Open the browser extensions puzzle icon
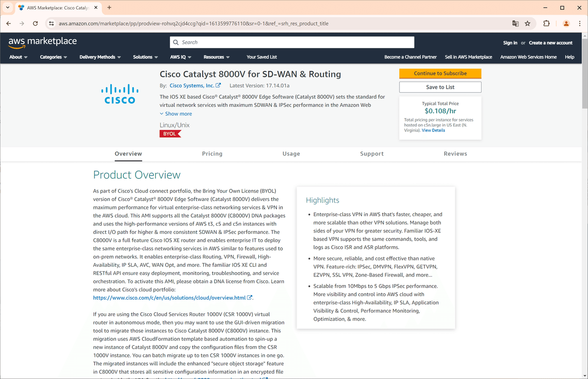The width and height of the screenshot is (588, 379). coord(546,23)
